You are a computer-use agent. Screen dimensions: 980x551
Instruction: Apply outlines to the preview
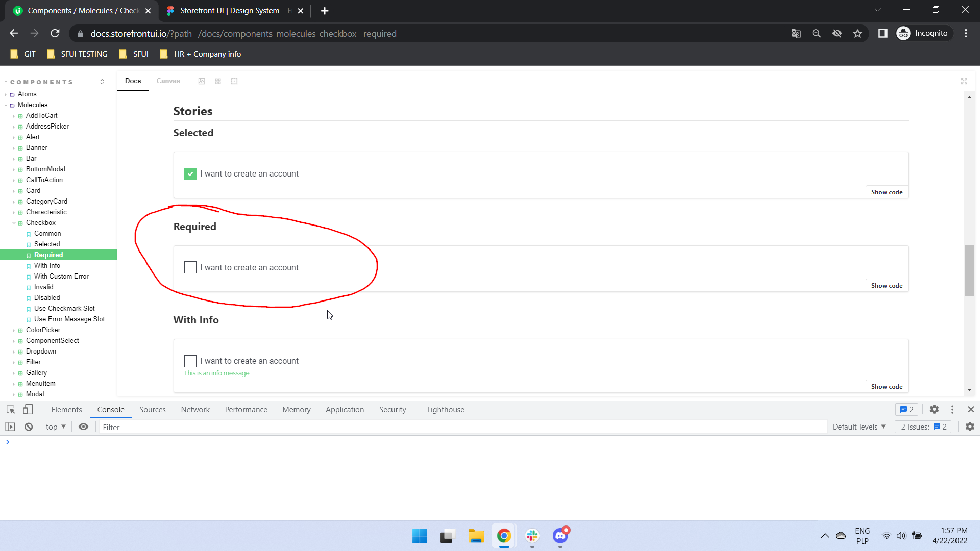coord(234,81)
